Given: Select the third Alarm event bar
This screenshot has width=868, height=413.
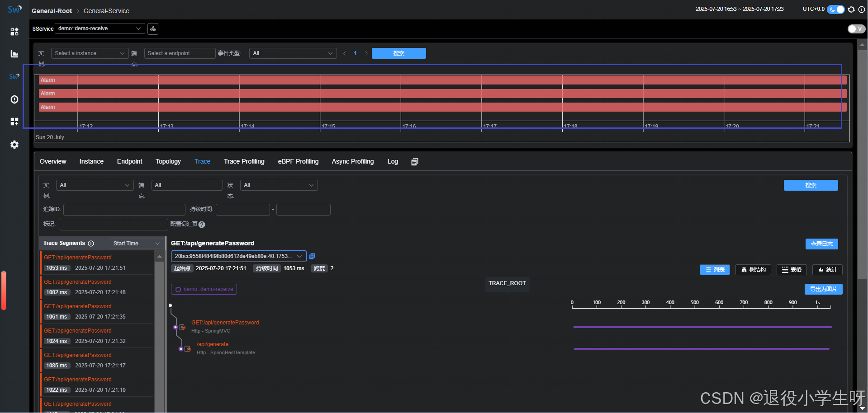Looking at the screenshot, I should pos(442,107).
